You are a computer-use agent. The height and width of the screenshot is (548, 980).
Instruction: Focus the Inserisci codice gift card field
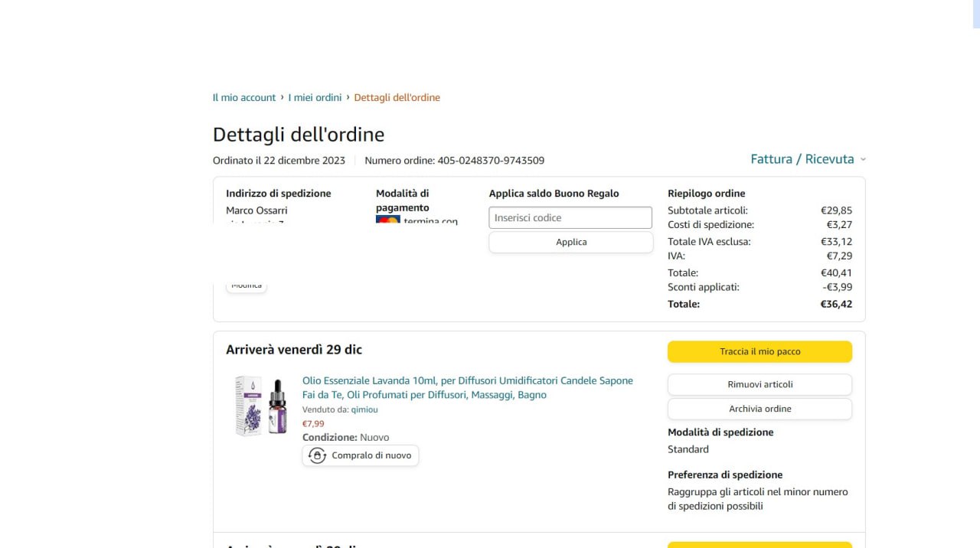570,218
